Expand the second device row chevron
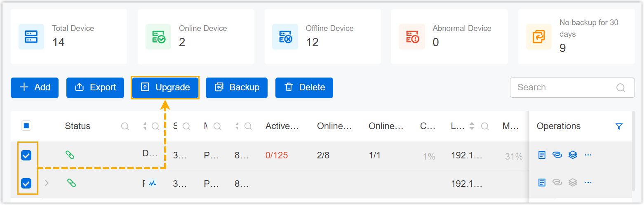Viewport: 644px width, 205px height. [x=47, y=183]
